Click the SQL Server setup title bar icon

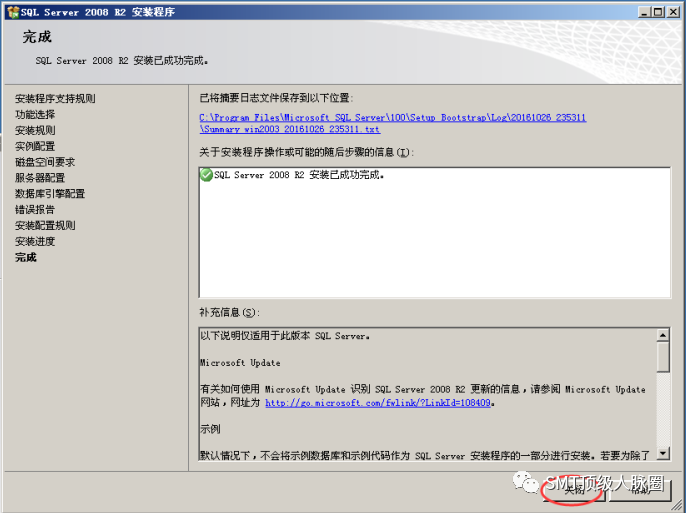click(13, 12)
